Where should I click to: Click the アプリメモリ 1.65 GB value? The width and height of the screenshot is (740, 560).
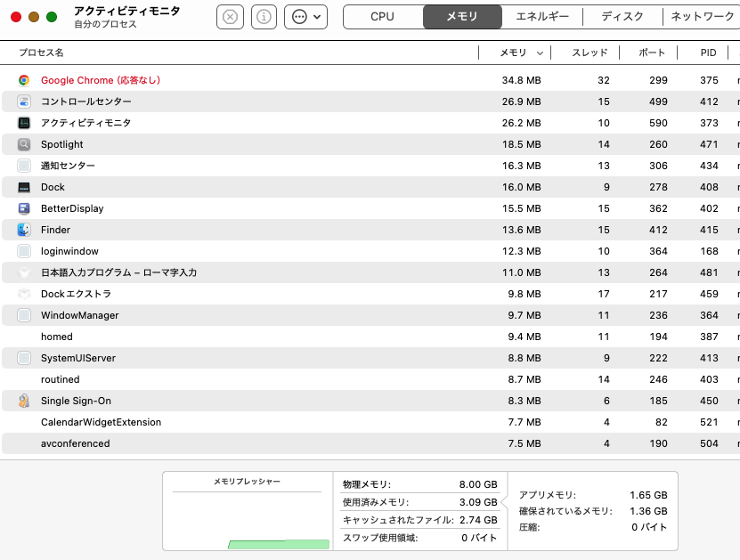click(x=648, y=495)
